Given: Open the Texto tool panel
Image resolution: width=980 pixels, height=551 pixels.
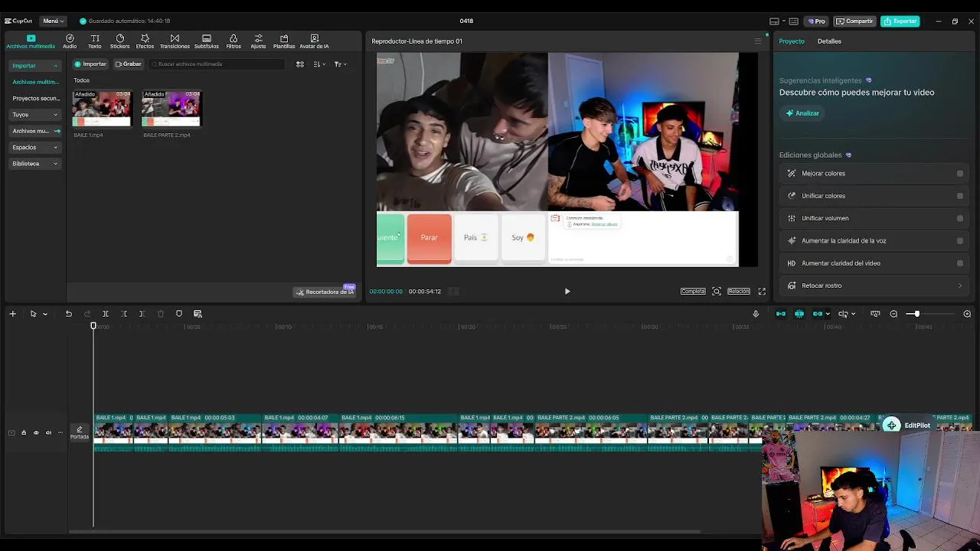Looking at the screenshot, I should tap(95, 41).
